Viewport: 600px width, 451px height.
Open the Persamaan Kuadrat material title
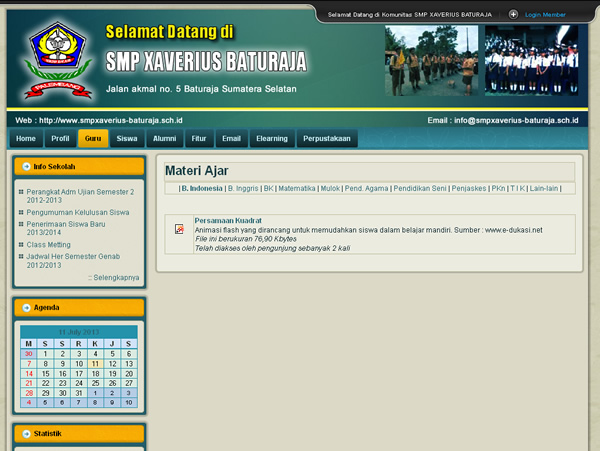coord(228,220)
